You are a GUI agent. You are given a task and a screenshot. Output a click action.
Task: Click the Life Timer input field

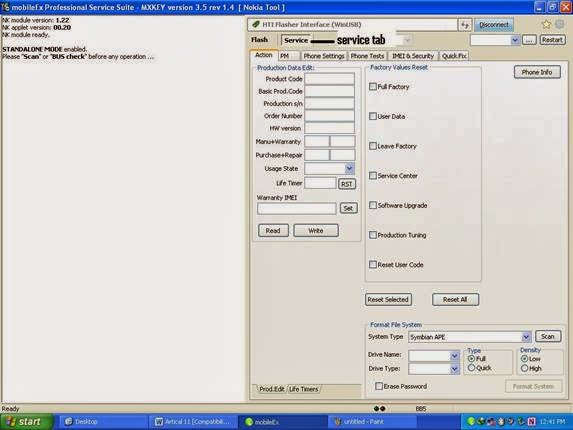pyautogui.click(x=320, y=183)
